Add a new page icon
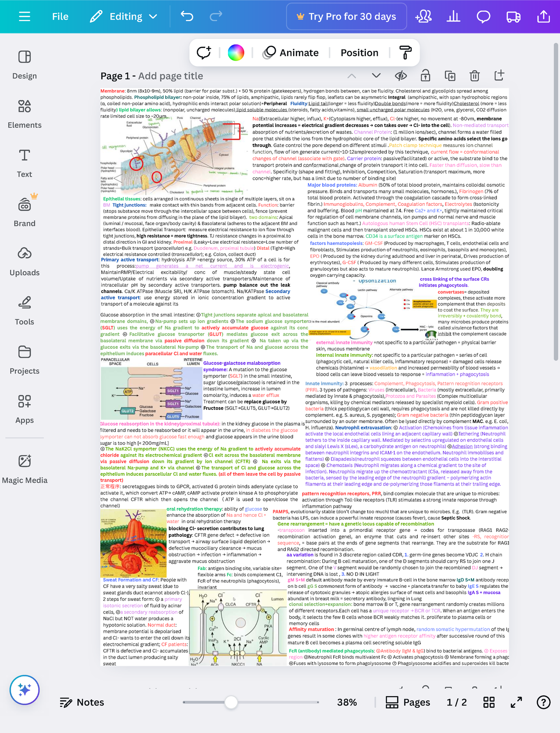Viewport: 560px width, 733px height. coord(499,75)
